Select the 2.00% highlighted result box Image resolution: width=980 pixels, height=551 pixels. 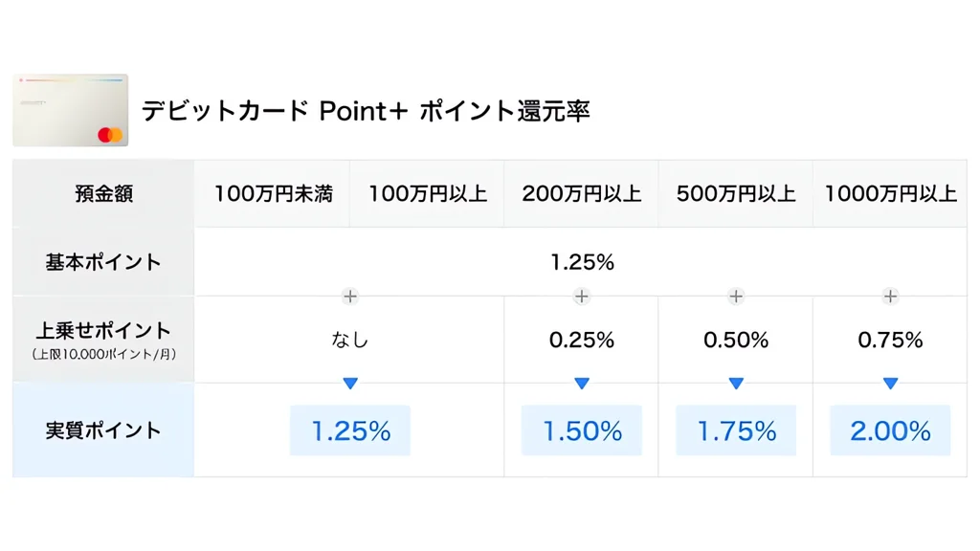click(x=891, y=430)
